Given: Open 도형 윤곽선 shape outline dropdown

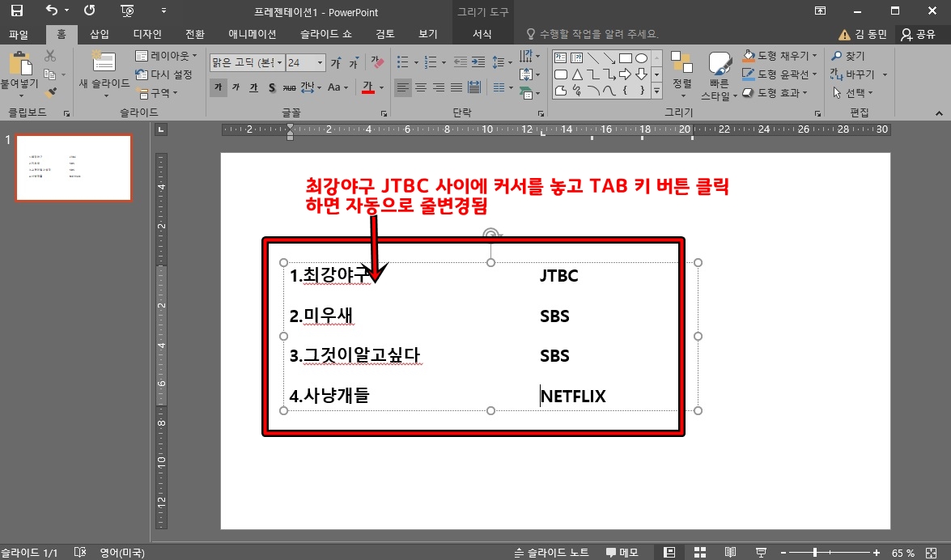Looking at the screenshot, I should 780,74.
